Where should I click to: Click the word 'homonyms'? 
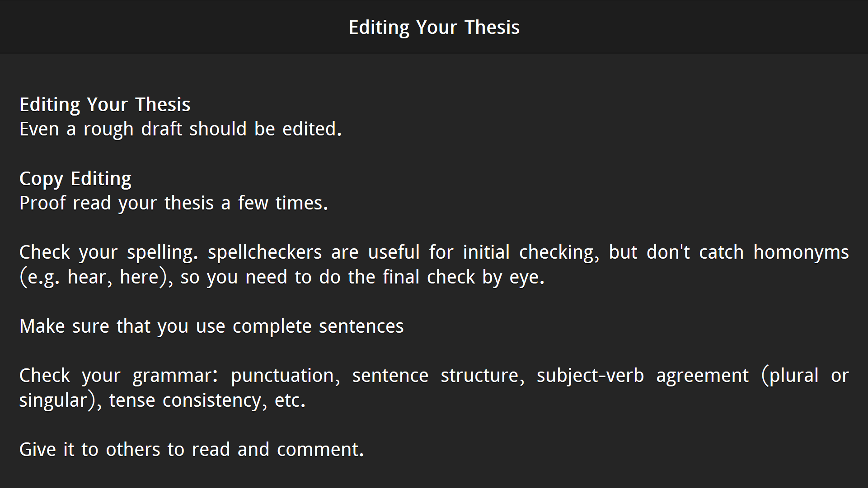pyautogui.click(x=801, y=252)
